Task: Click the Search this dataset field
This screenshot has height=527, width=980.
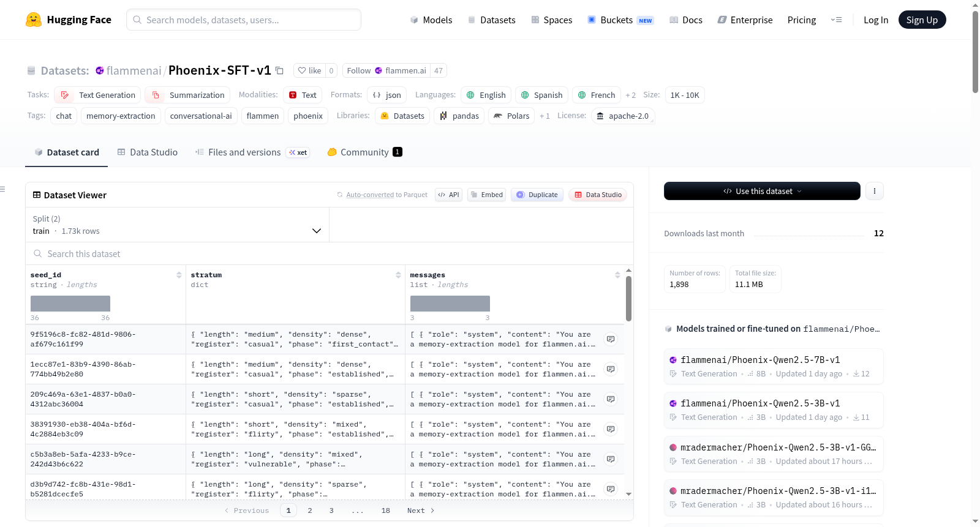Action: (330, 253)
